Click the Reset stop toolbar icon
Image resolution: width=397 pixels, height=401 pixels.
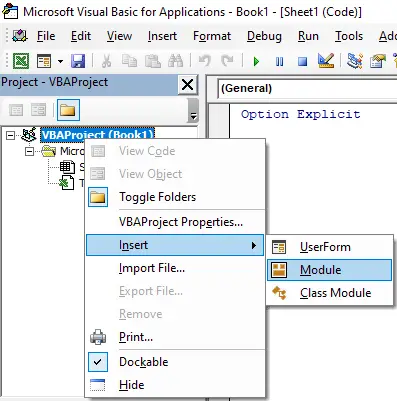coord(302,62)
